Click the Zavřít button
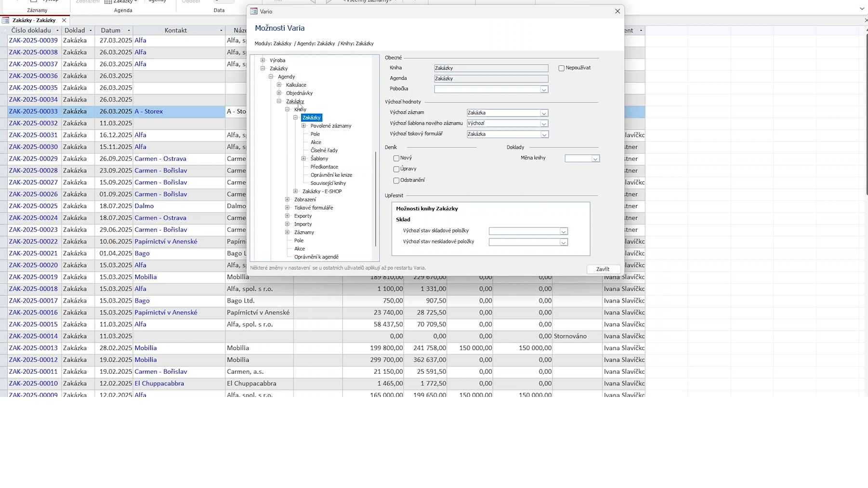868x488 pixels. click(x=603, y=269)
